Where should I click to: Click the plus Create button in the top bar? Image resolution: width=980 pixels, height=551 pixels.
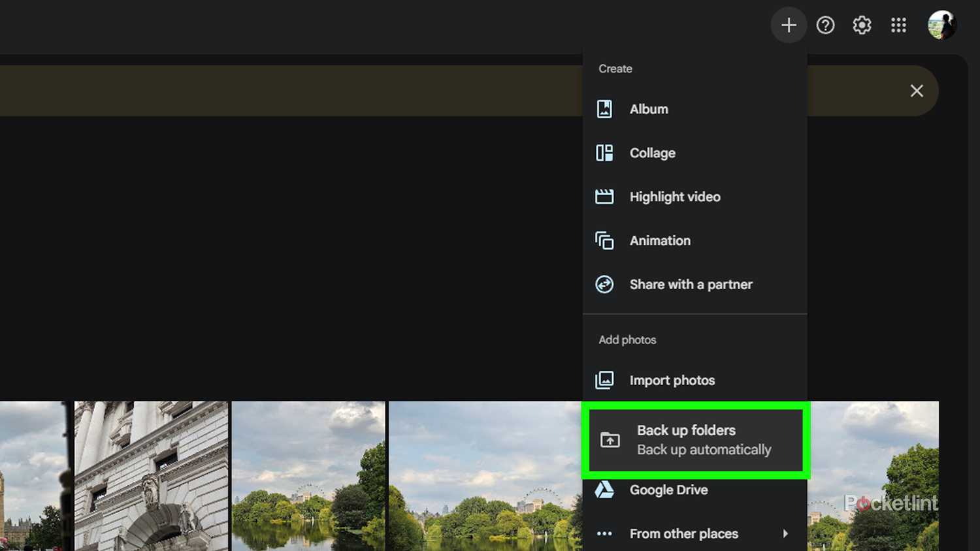[789, 25]
